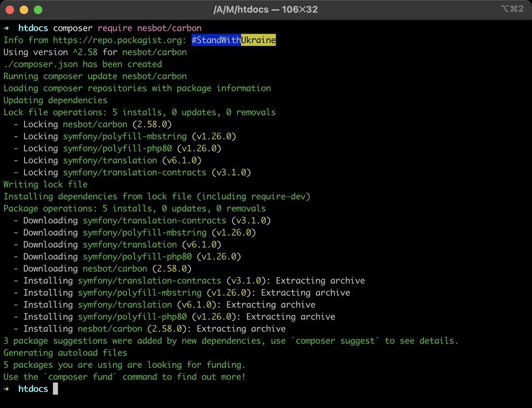This screenshot has height=408, width=532.
Task: Click the ⌥⌘2 window shortcut indicator
Action: pyautogui.click(x=511, y=9)
